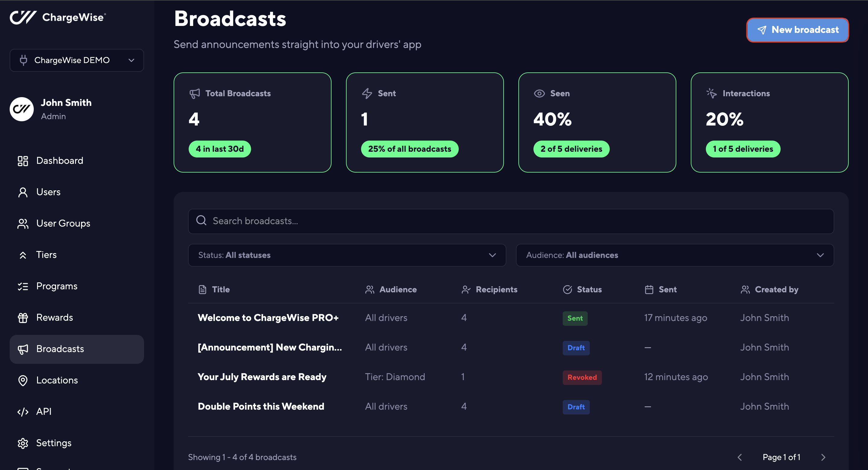
Task: Go to next page arrow
Action: tap(823, 457)
